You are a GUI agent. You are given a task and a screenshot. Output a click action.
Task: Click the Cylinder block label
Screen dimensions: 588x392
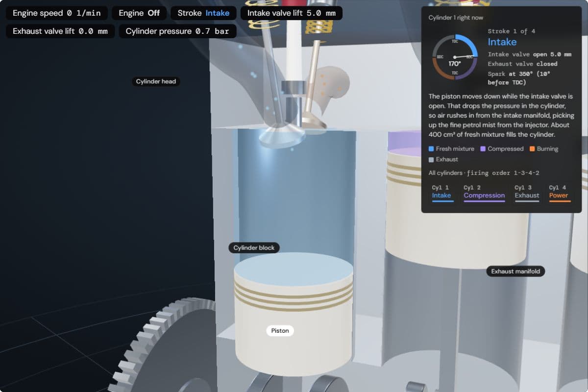pyautogui.click(x=254, y=248)
